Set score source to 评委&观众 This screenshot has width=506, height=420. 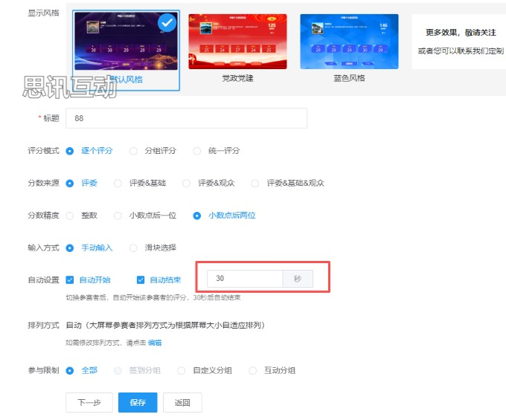pos(187,183)
